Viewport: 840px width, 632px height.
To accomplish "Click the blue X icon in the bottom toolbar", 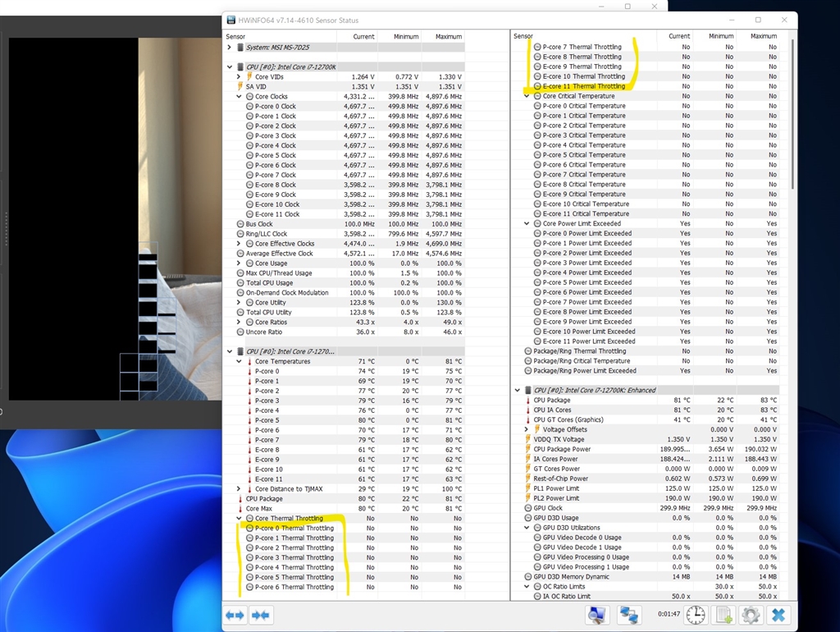I will [778, 615].
